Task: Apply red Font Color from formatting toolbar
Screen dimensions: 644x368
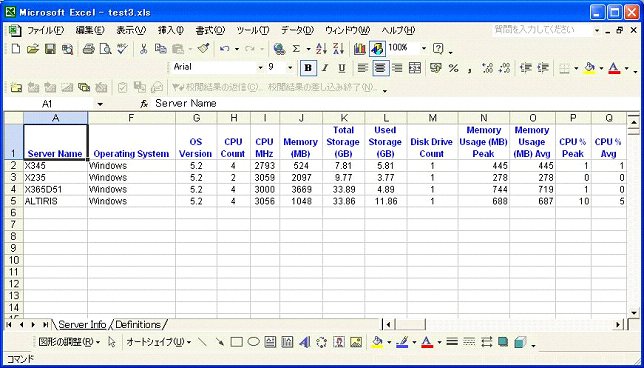Action: click(614, 68)
